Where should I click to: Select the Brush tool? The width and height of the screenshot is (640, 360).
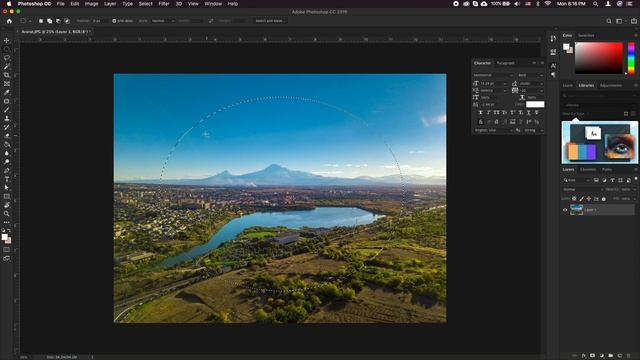click(7, 109)
